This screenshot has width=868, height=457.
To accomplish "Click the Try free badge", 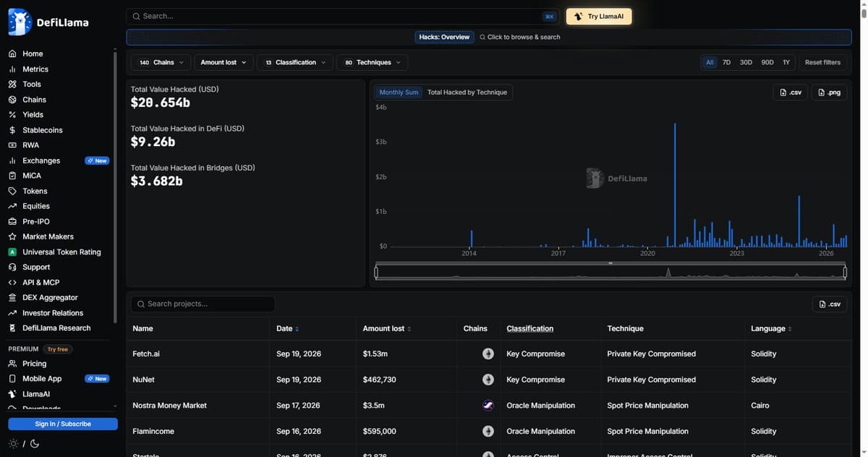I will (58, 349).
